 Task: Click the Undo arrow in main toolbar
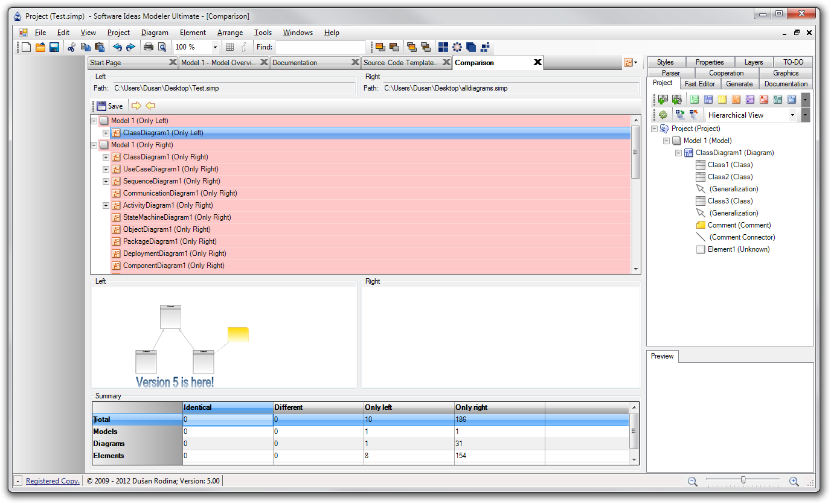click(117, 47)
